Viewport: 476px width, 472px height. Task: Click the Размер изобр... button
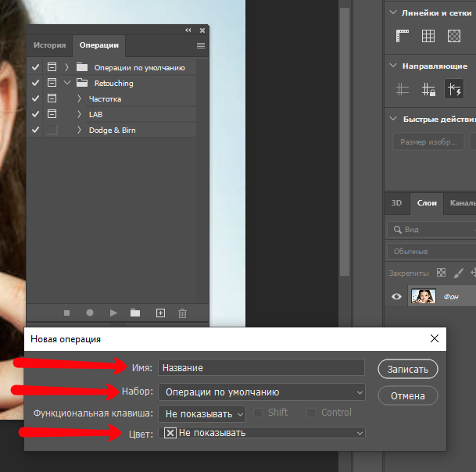pyautogui.click(x=428, y=141)
